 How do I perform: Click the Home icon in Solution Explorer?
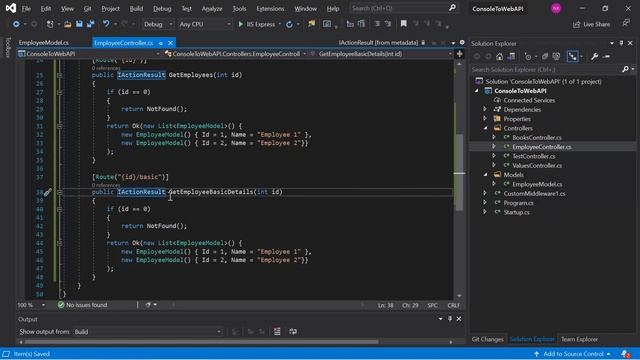[500, 56]
